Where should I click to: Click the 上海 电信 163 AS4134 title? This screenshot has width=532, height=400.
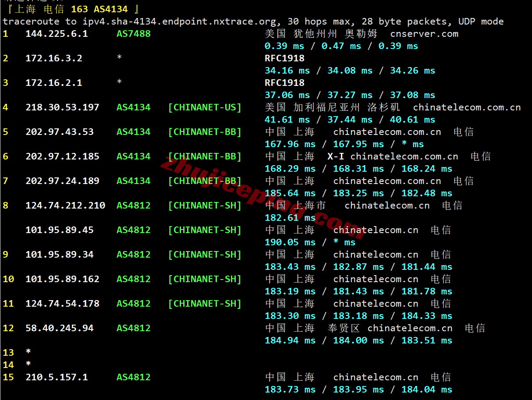[x=71, y=9]
